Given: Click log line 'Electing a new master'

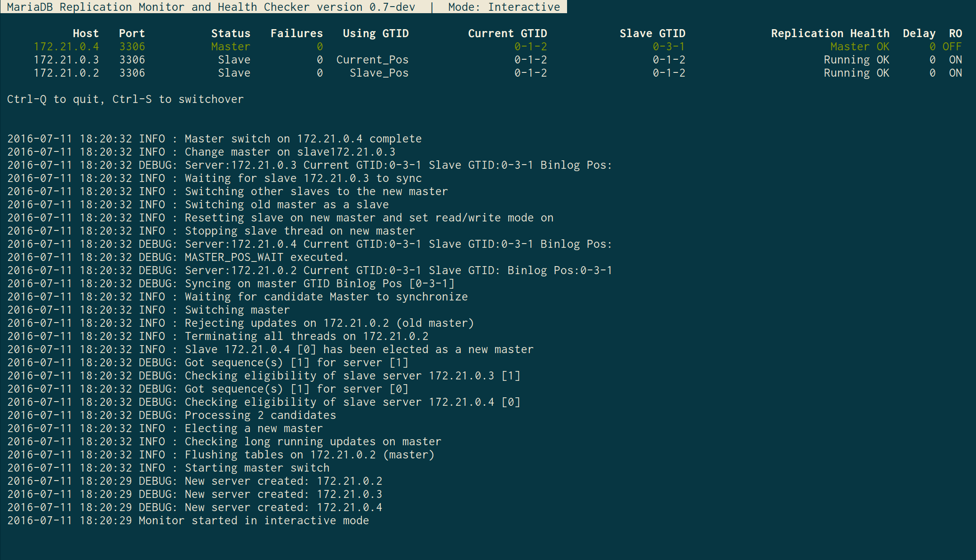Looking at the screenshot, I should pyautogui.click(x=254, y=428).
